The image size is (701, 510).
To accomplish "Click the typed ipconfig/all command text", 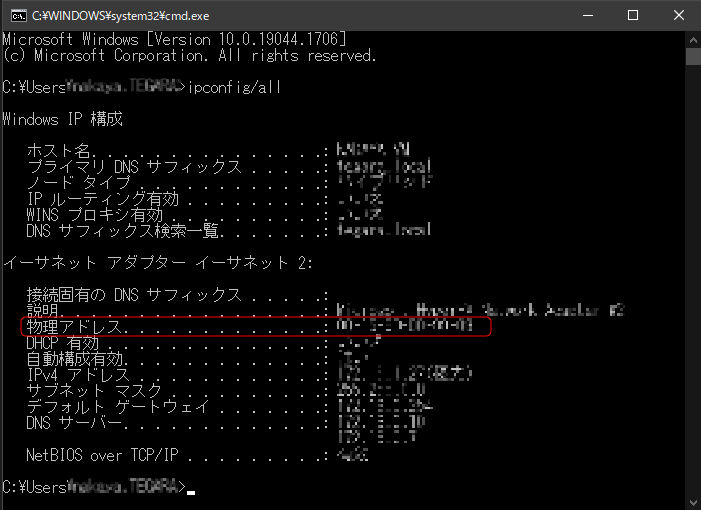I will pos(234,87).
